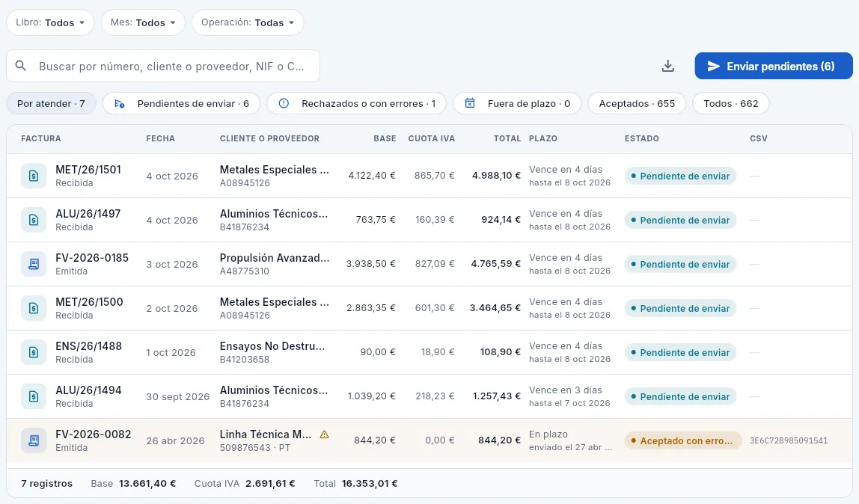Open the Libro filter dropdown

50,22
